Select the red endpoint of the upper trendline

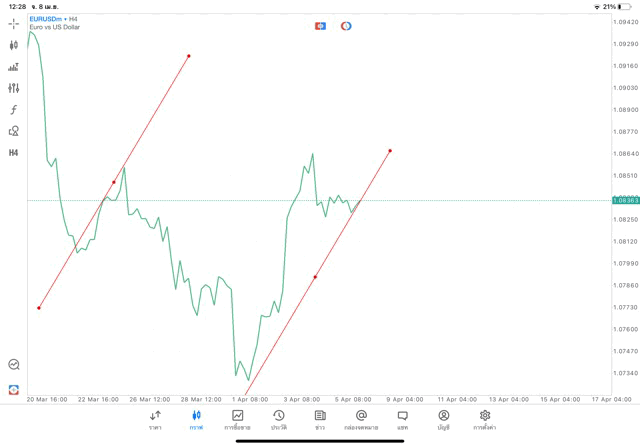tap(188, 56)
